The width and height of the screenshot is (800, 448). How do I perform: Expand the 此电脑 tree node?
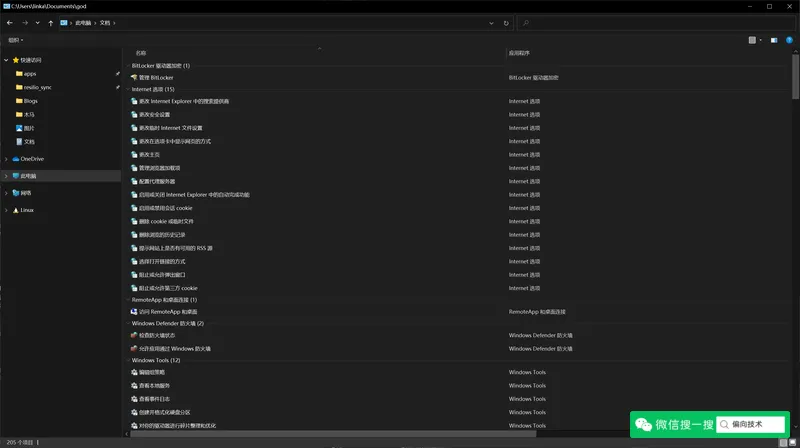coord(6,176)
